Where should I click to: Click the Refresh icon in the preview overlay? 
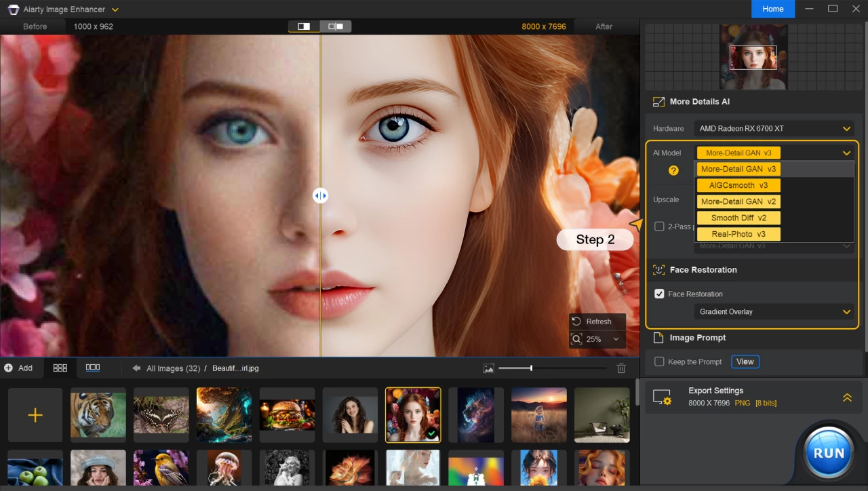coord(576,321)
